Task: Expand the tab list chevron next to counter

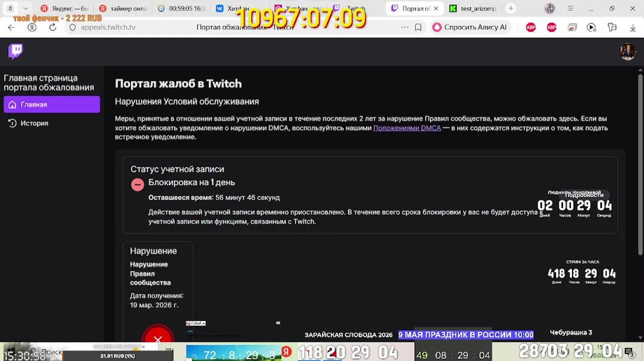Action: pos(26,9)
